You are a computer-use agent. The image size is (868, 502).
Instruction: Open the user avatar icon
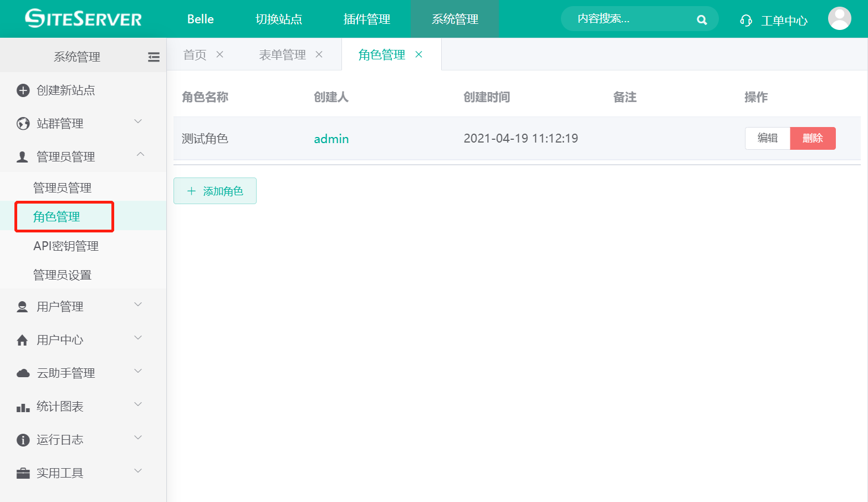[839, 19]
